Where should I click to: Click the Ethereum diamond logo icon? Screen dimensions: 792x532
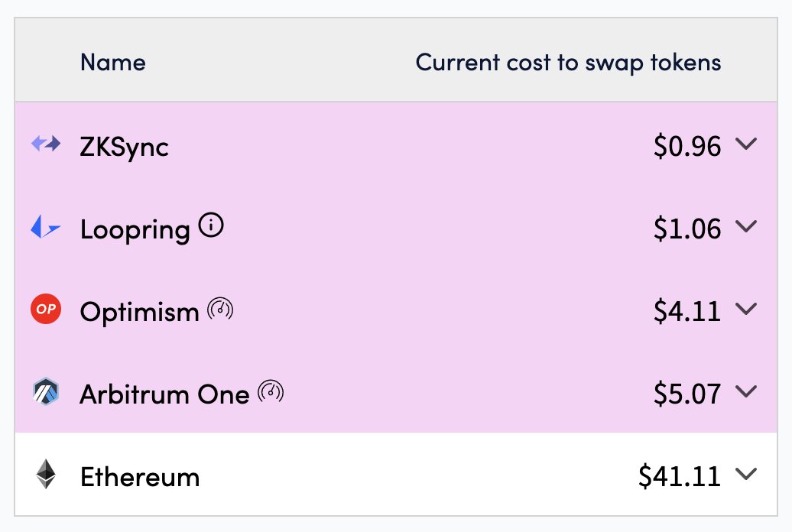pos(46,474)
